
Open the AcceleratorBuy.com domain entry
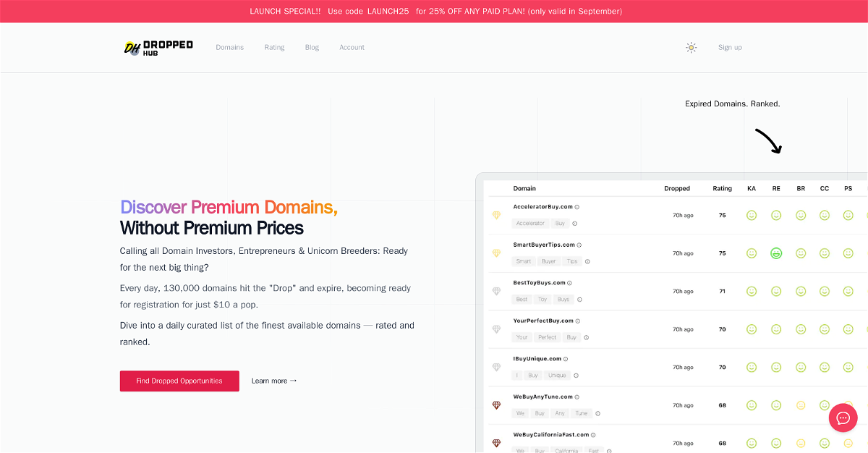(x=542, y=207)
